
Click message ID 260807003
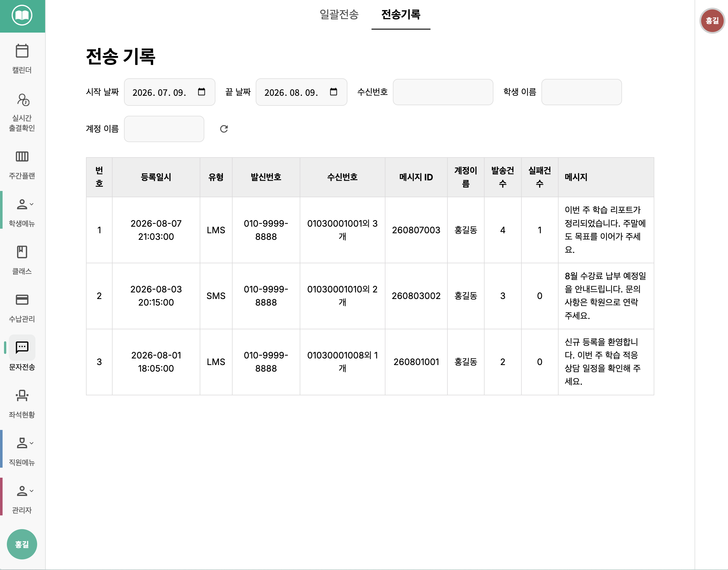pyautogui.click(x=416, y=230)
